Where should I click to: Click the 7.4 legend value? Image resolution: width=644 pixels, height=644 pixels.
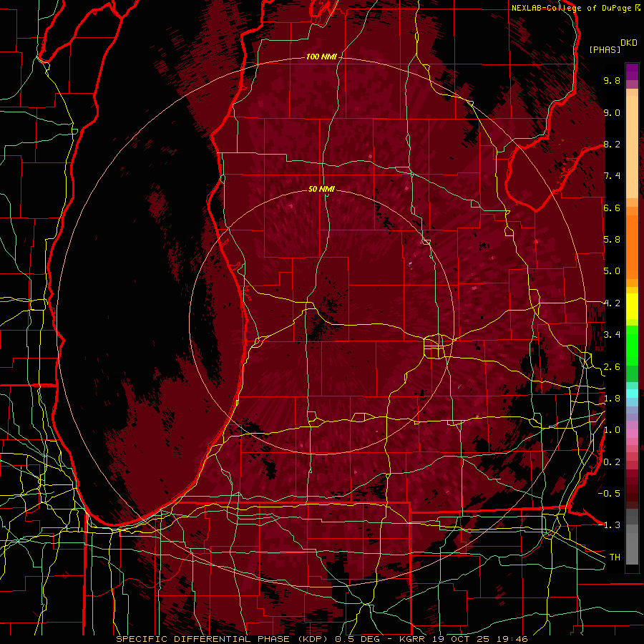click(x=612, y=176)
